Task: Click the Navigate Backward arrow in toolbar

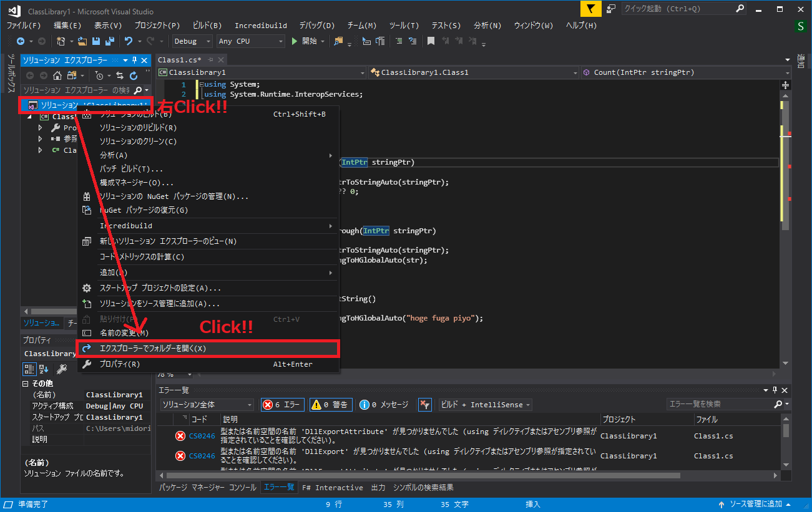Action: (21, 41)
